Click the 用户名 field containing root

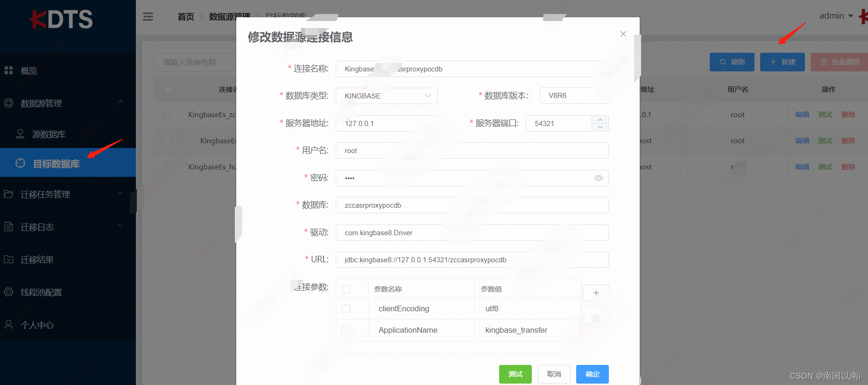pyautogui.click(x=472, y=150)
